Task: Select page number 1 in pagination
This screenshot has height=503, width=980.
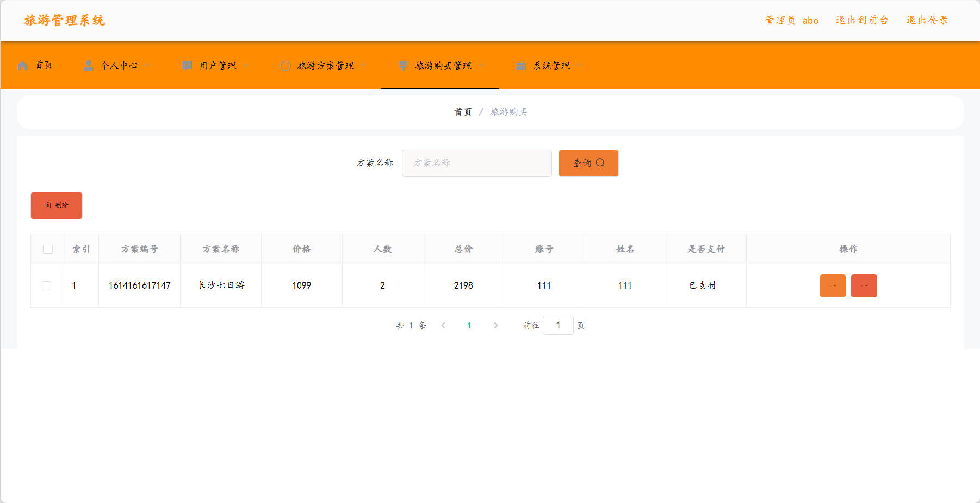Action: click(x=469, y=325)
